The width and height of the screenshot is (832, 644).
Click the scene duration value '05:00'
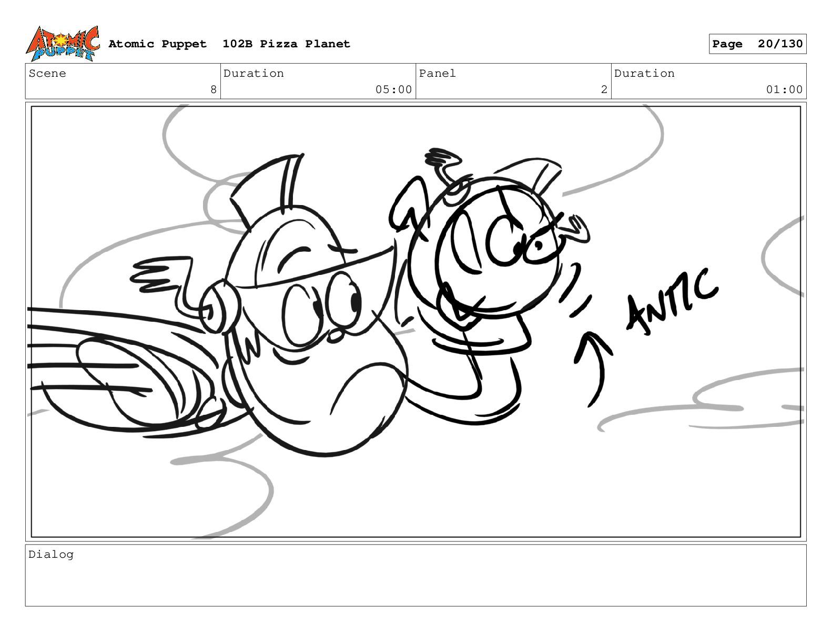pyautogui.click(x=393, y=90)
